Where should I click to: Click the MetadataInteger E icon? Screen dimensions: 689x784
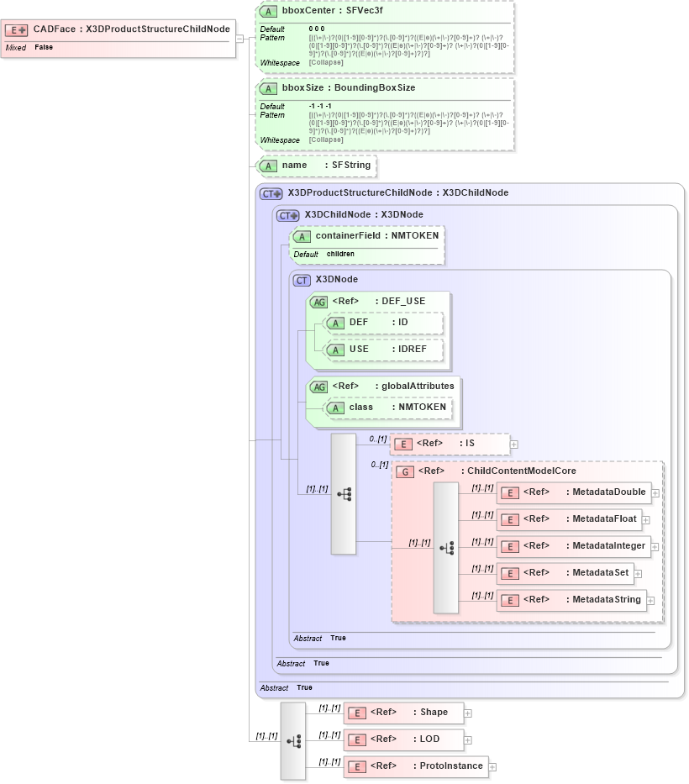pos(510,546)
